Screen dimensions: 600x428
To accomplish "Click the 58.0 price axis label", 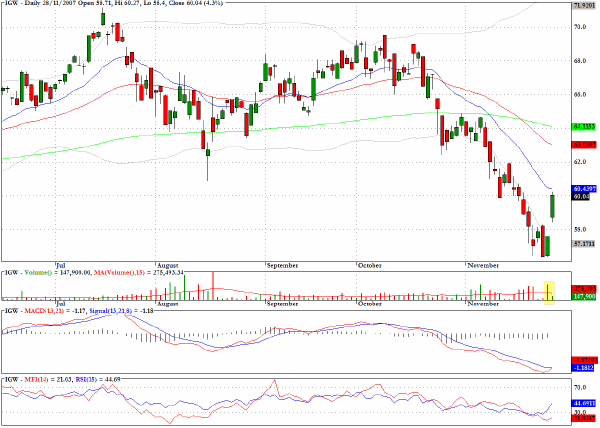I will (579, 229).
